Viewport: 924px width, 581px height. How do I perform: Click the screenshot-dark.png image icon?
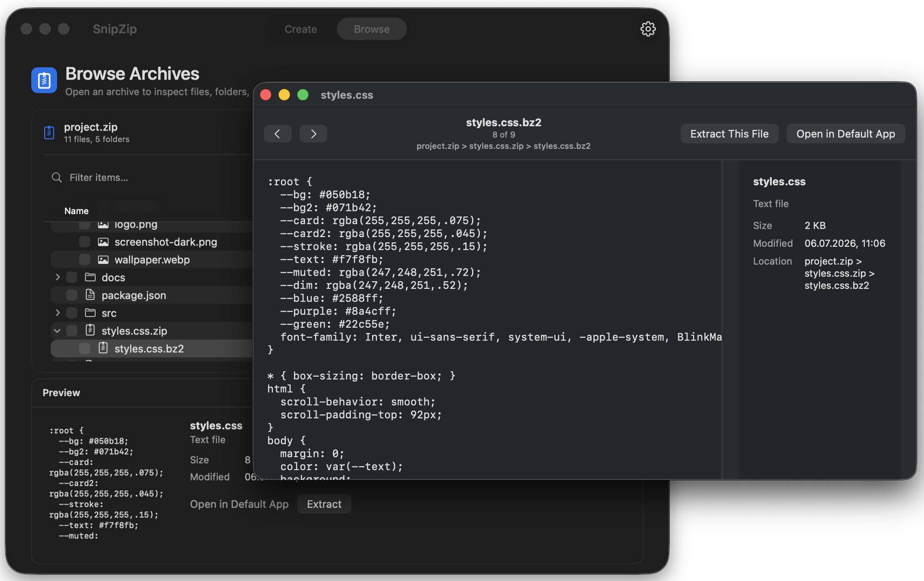click(103, 242)
